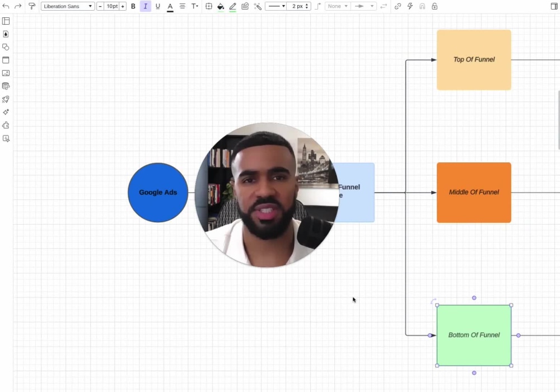Image resolution: width=560 pixels, height=392 pixels.
Task: Open text alignment options
Action: 182,6
